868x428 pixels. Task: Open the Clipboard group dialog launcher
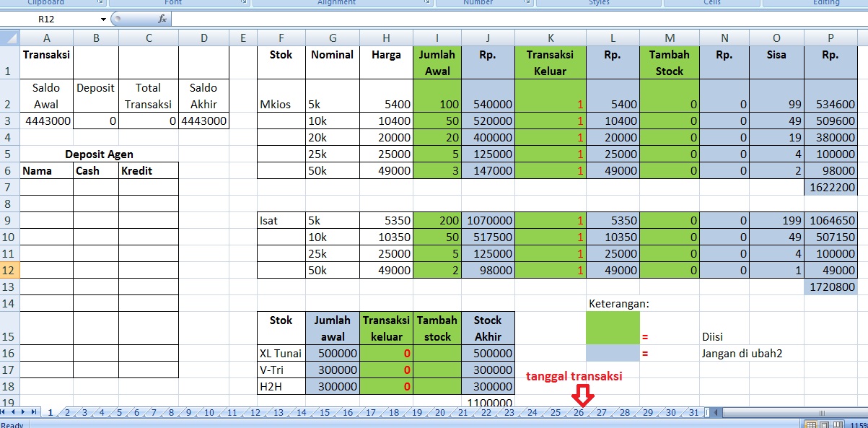pyautogui.click(x=102, y=3)
